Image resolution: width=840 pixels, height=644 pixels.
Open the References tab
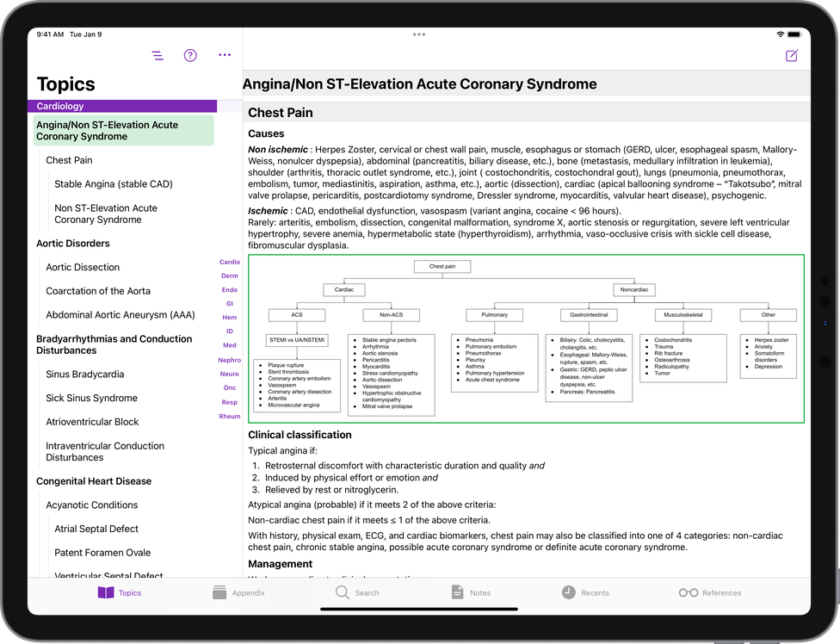coord(710,592)
